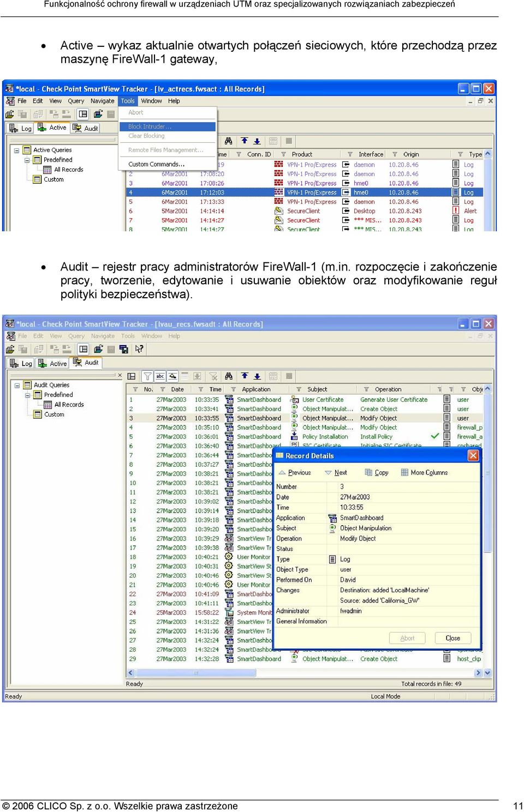Click the open-folder toolbar icon in the lv_actrecs window
This screenshot has height=812, width=524.
pos(10,114)
